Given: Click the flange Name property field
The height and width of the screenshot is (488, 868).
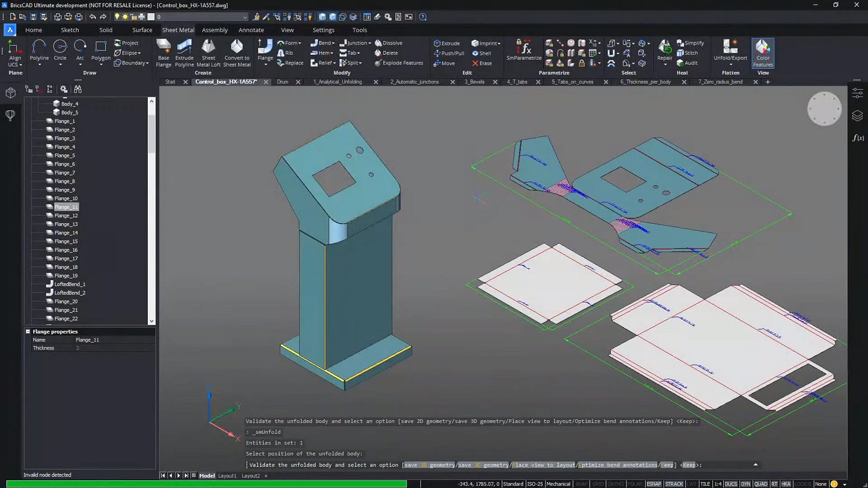Looking at the screenshot, I should tap(114, 340).
